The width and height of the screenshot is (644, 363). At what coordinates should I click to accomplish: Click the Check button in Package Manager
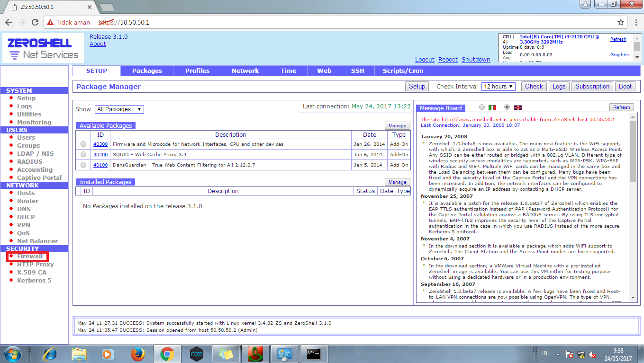pyautogui.click(x=534, y=87)
